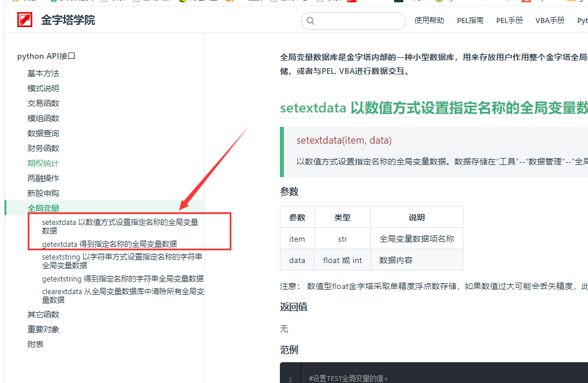Select 期权统计 in the sidebar
This screenshot has width=588, height=383.
(43, 163)
